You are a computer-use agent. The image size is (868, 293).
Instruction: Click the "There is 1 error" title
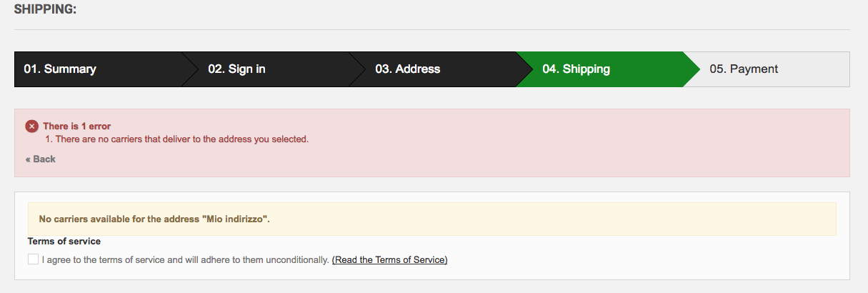point(76,126)
